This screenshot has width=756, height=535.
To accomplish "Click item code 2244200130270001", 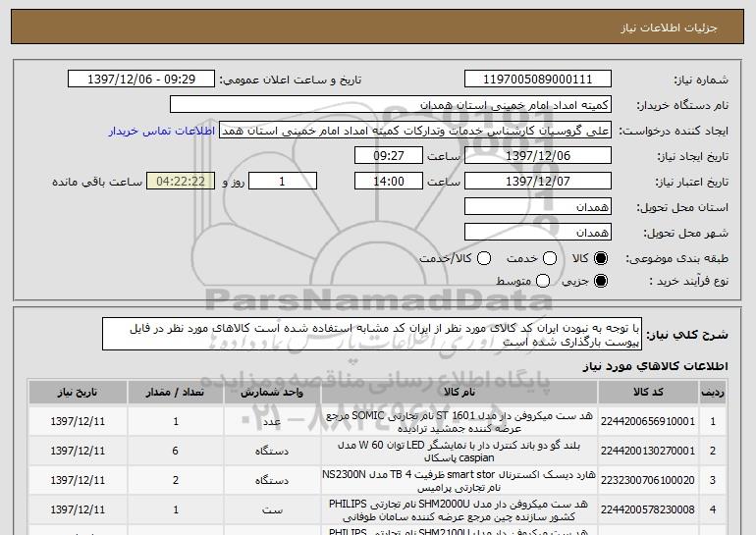I will pos(648,451).
